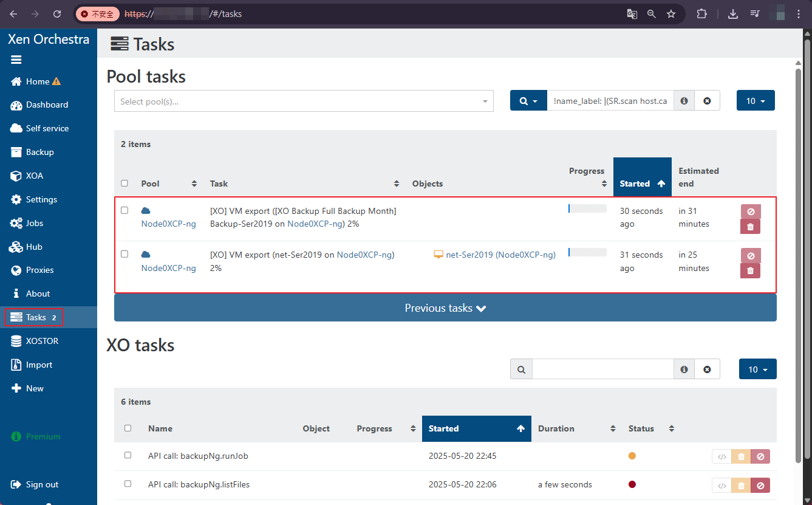Reload the page in browser
This screenshot has height=505, width=812.
[x=57, y=13]
